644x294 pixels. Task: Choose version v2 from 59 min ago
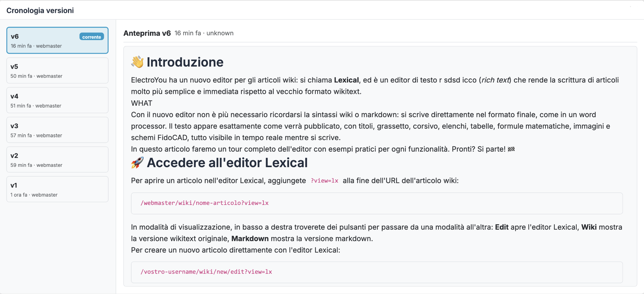click(x=57, y=160)
